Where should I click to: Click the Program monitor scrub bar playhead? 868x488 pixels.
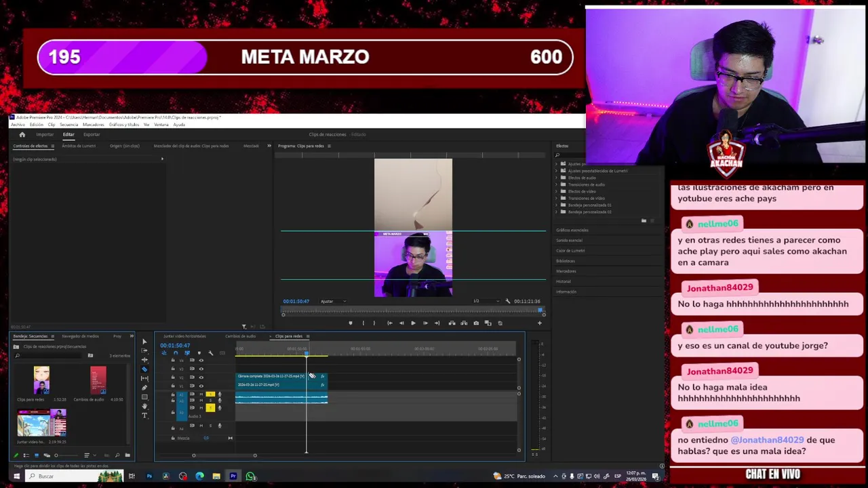tap(540, 310)
